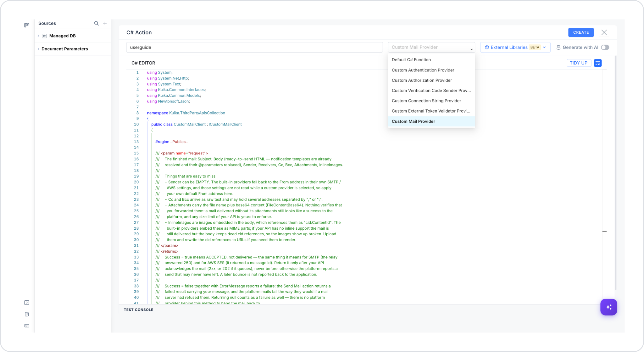Collapse the Custom Mail Provider combo box
Viewport: 644px width, 352px height.
click(431, 47)
